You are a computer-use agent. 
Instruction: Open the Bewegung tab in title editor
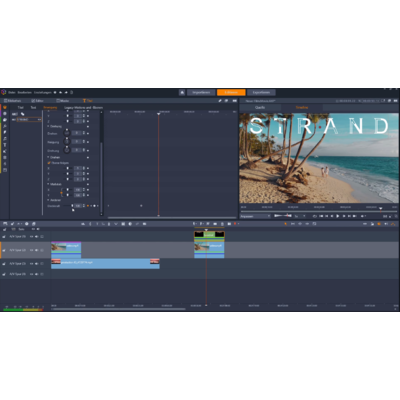tap(50, 108)
